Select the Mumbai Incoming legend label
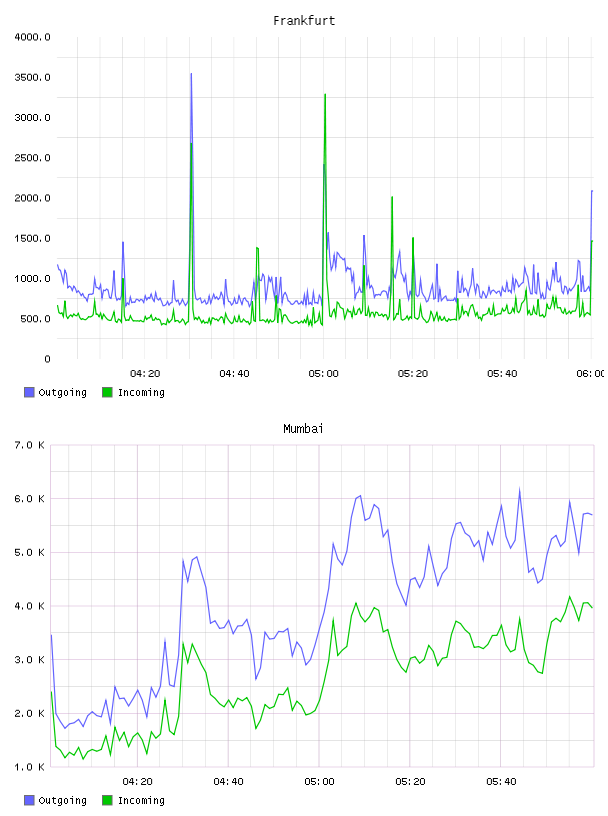 141,801
